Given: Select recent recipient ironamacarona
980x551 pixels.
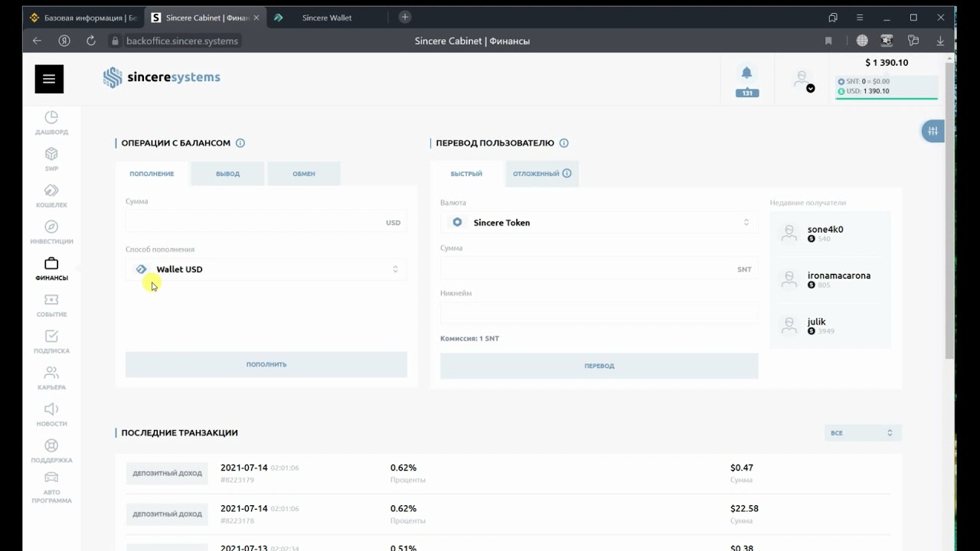Looking at the screenshot, I should click(x=830, y=280).
